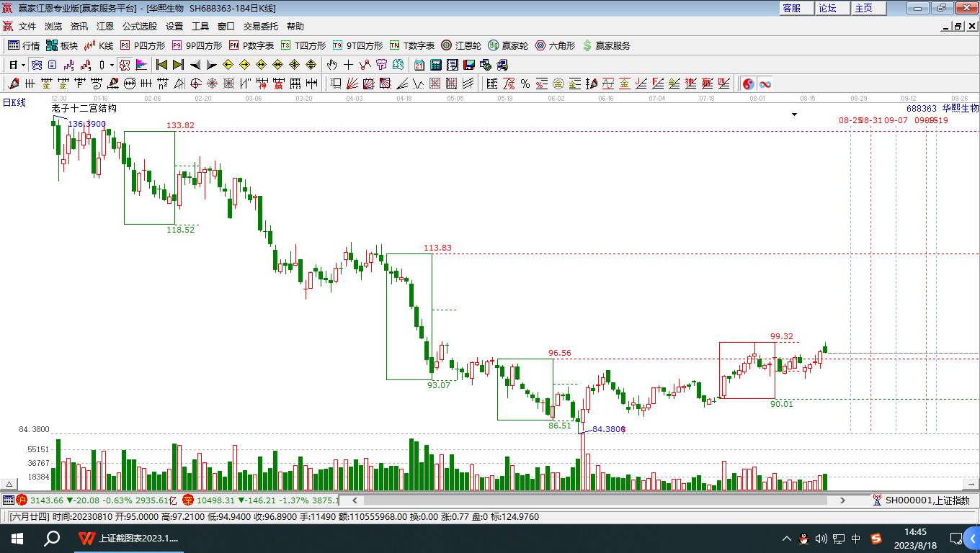
Task: Open the 江恩 menu
Action: pos(105,26)
